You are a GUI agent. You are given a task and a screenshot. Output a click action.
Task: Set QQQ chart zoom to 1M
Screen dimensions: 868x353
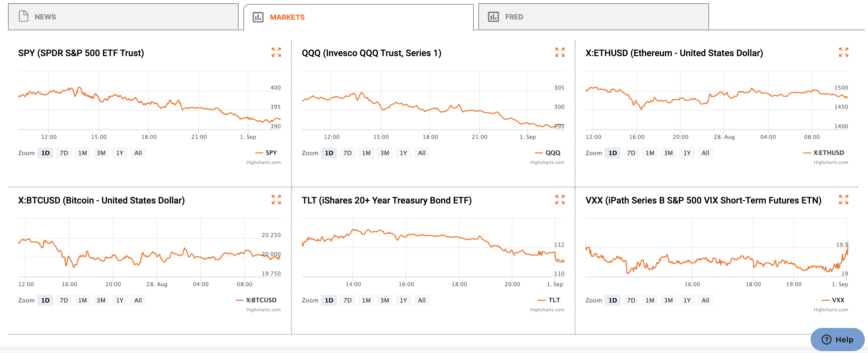[366, 153]
